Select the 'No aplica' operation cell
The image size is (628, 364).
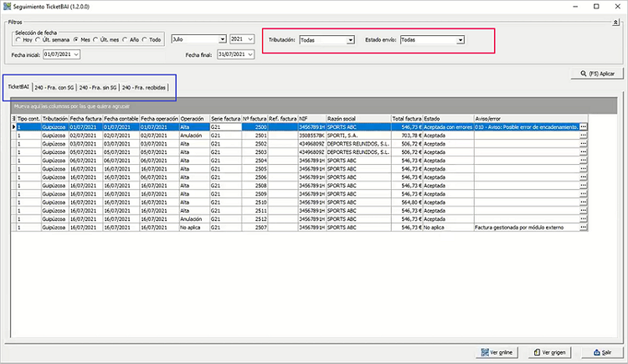(194, 228)
